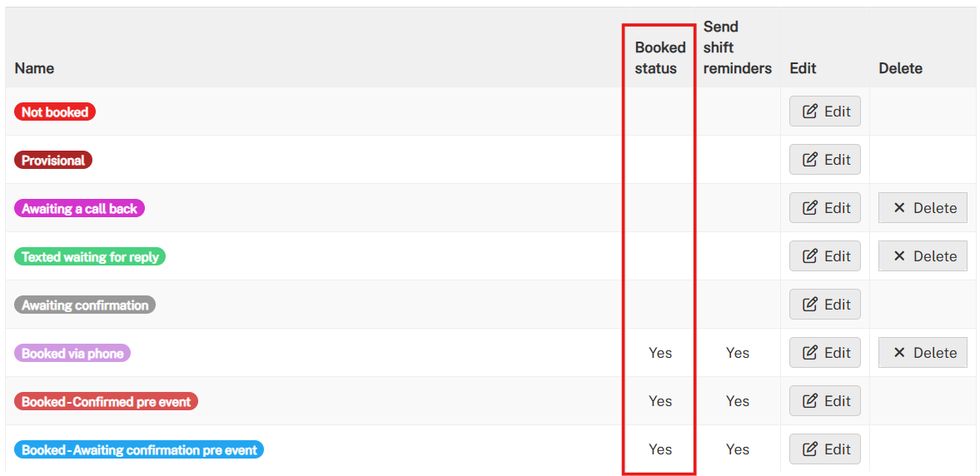Select the magenta Awaiting a call back label
Screen dimensions: 980x476
(79, 209)
